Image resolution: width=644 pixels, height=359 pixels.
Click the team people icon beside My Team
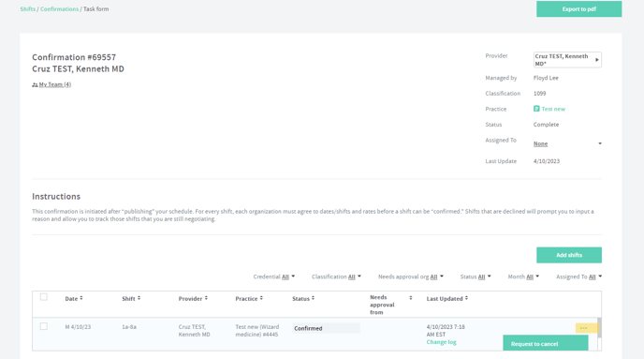click(35, 84)
